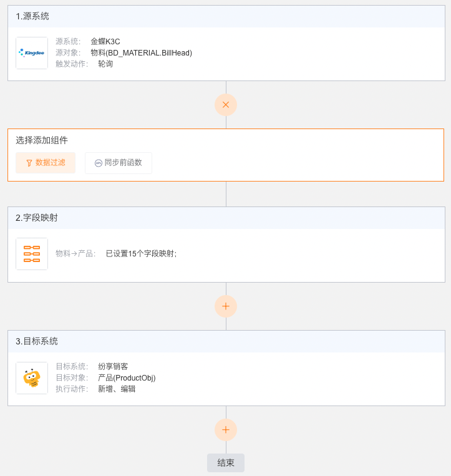
Task: Click the API icon in 同步前函数
Action: 99,163
